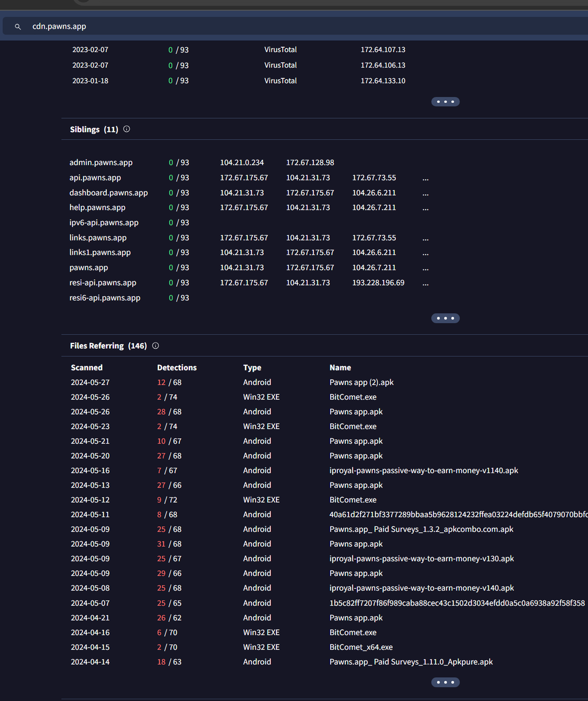Image resolution: width=588 pixels, height=701 pixels.
Task: Open Pawns app.apk scanned 2024-05-13
Action: coord(356,485)
